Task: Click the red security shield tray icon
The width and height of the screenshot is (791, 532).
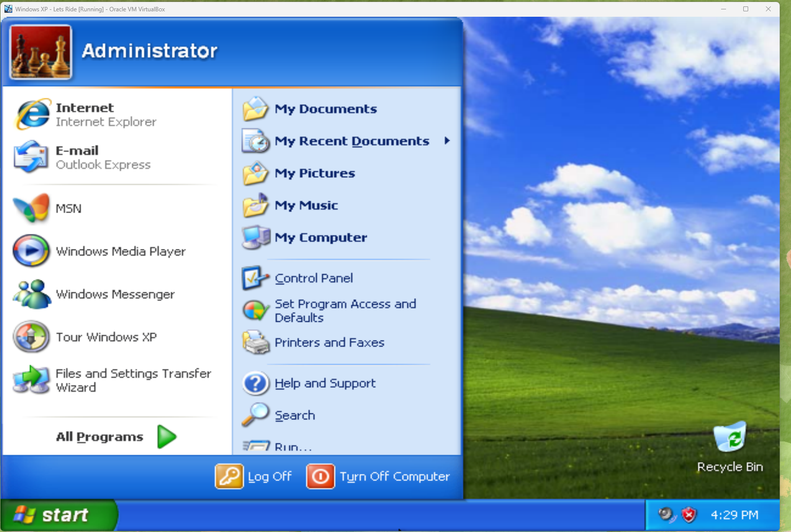Action: [689, 515]
